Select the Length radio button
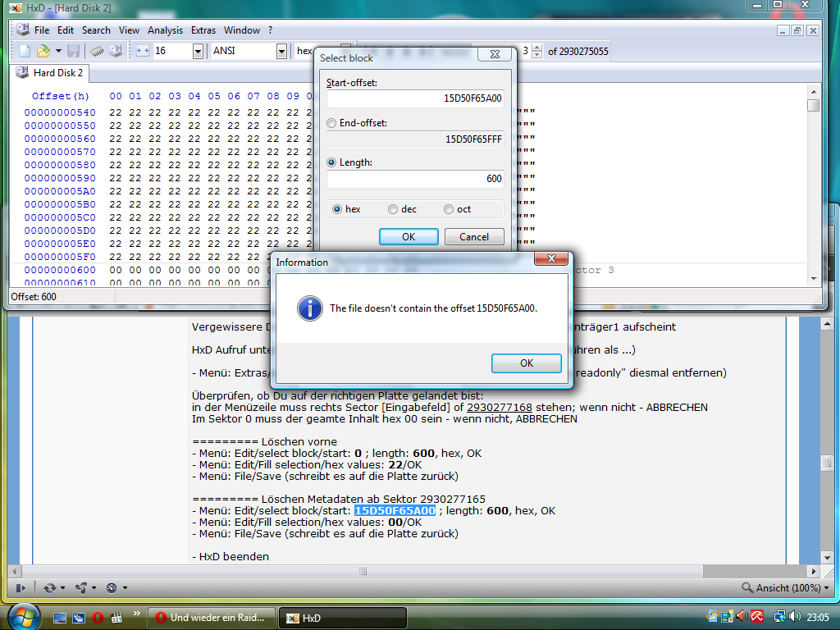The image size is (840, 630). [331, 162]
